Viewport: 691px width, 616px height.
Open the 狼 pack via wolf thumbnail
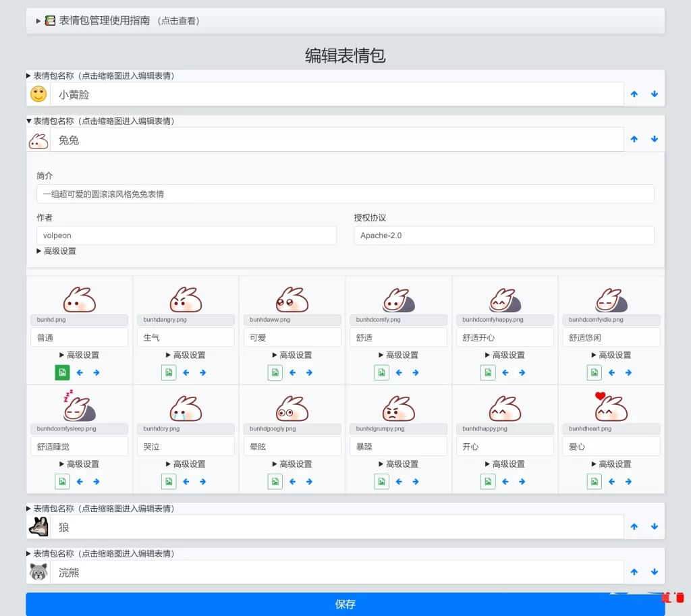click(x=38, y=527)
